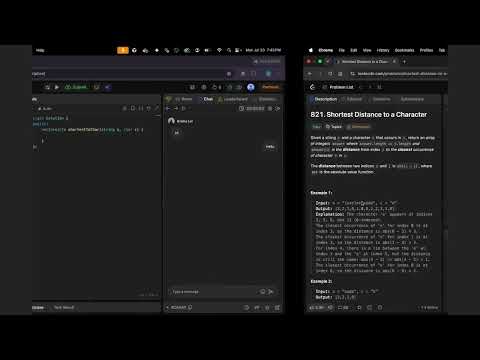Image resolution: width=480 pixels, height=360 pixels.
Task: Close the Shortest Distance browser tab
Action: point(394,62)
